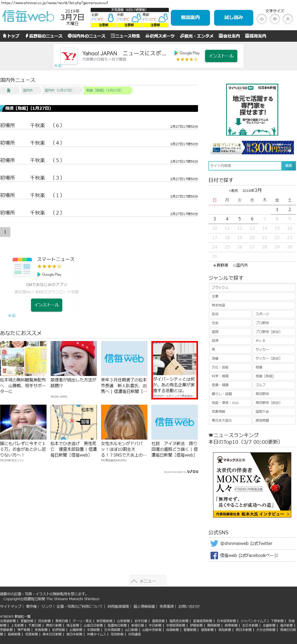This screenshot has height=644, width=297.
Task: Set text size to 小 (small)
Action: click(x=262, y=19)
